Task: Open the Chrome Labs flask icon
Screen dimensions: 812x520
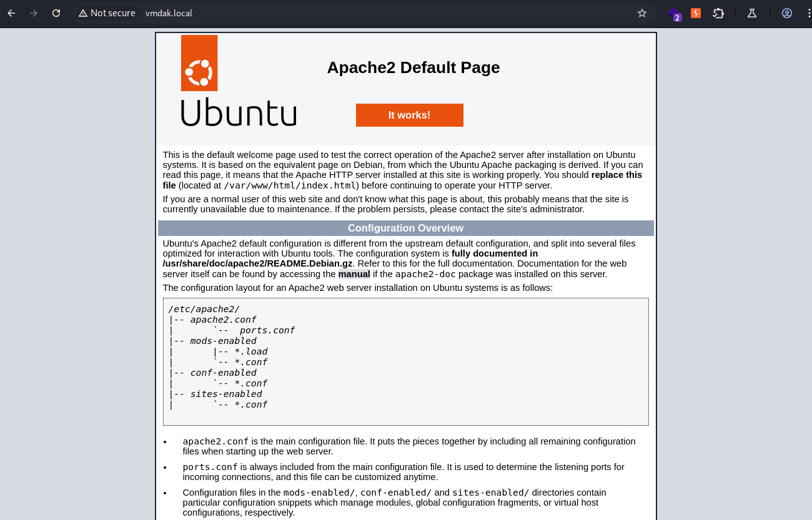Action: [x=752, y=13]
